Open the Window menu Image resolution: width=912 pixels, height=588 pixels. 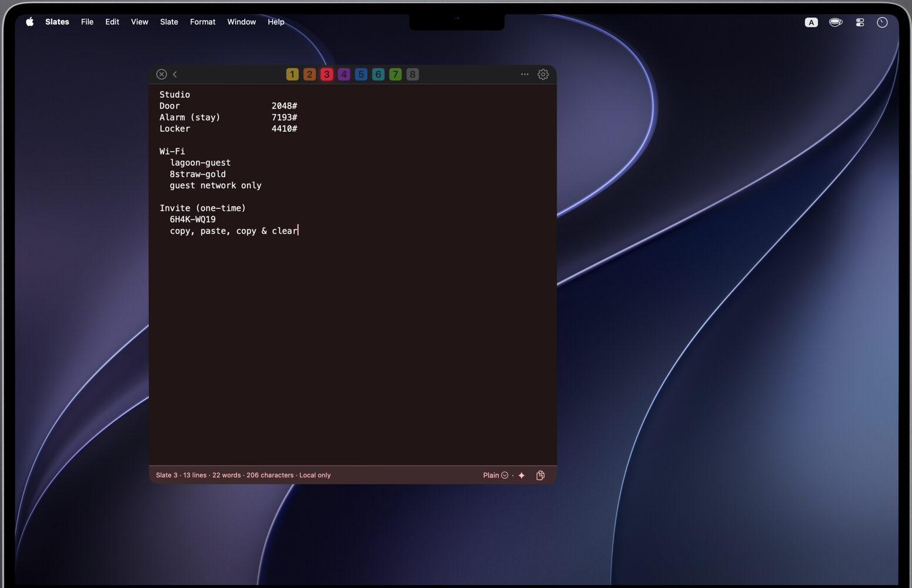[x=241, y=22]
